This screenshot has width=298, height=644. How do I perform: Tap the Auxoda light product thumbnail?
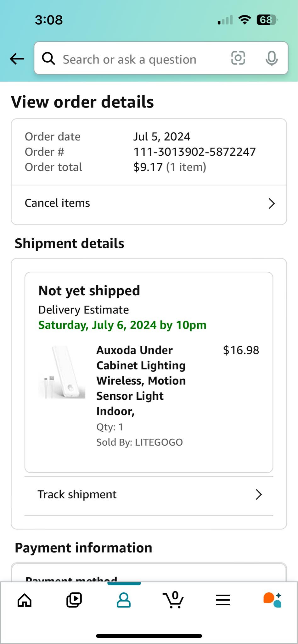[62, 372]
